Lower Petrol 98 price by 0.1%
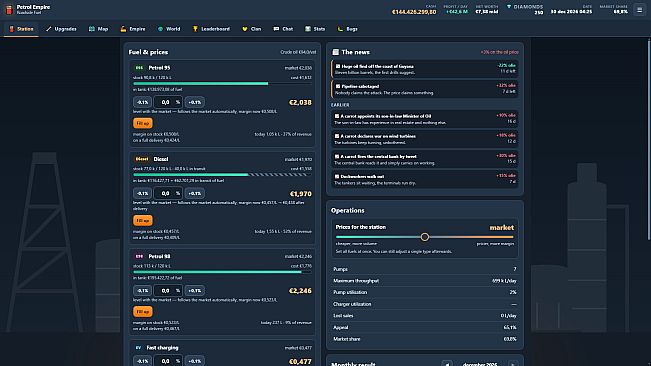This screenshot has width=651, height=366. [142, 290]
